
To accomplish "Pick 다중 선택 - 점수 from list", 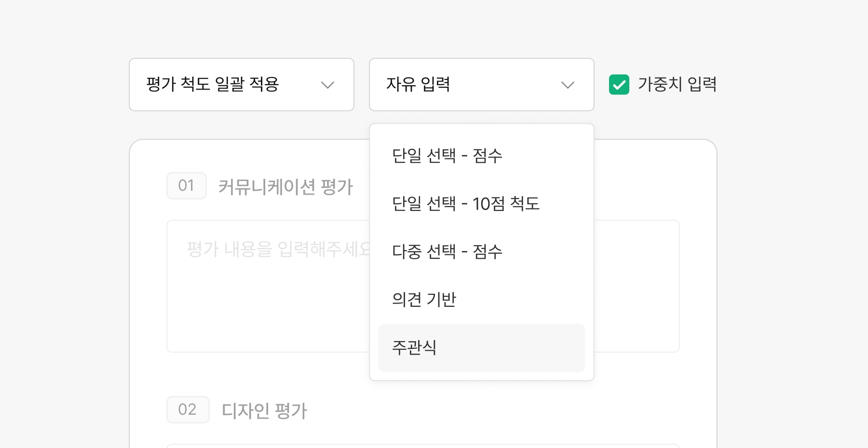I will point(447,251).
